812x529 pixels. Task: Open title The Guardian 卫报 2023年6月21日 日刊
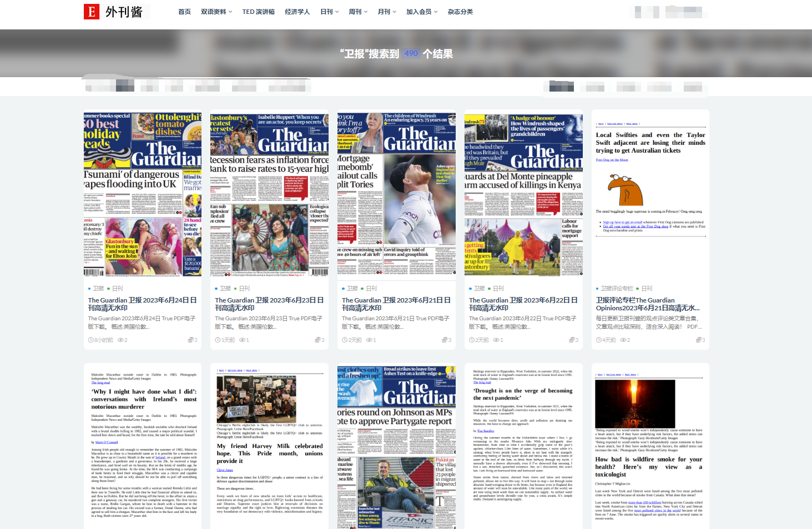396,304
